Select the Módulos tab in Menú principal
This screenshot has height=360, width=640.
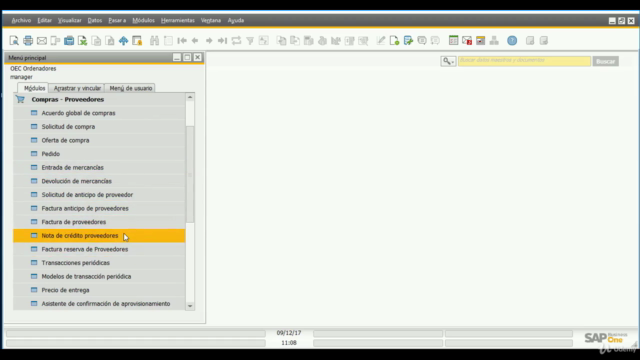coord(33,88)
